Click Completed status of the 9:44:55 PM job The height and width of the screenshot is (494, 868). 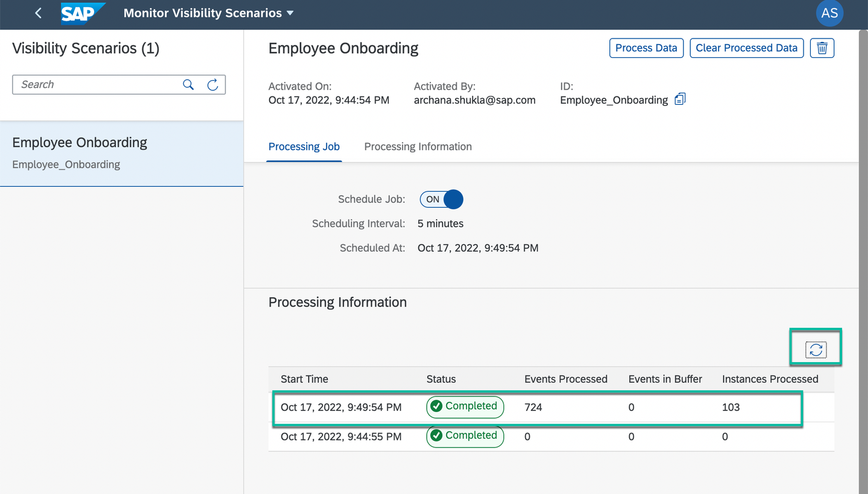tap(465, 436)
